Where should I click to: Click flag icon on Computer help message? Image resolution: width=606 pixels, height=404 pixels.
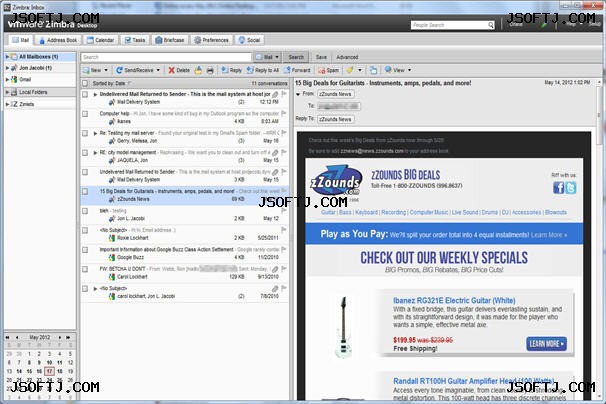[x=284, y=113]
